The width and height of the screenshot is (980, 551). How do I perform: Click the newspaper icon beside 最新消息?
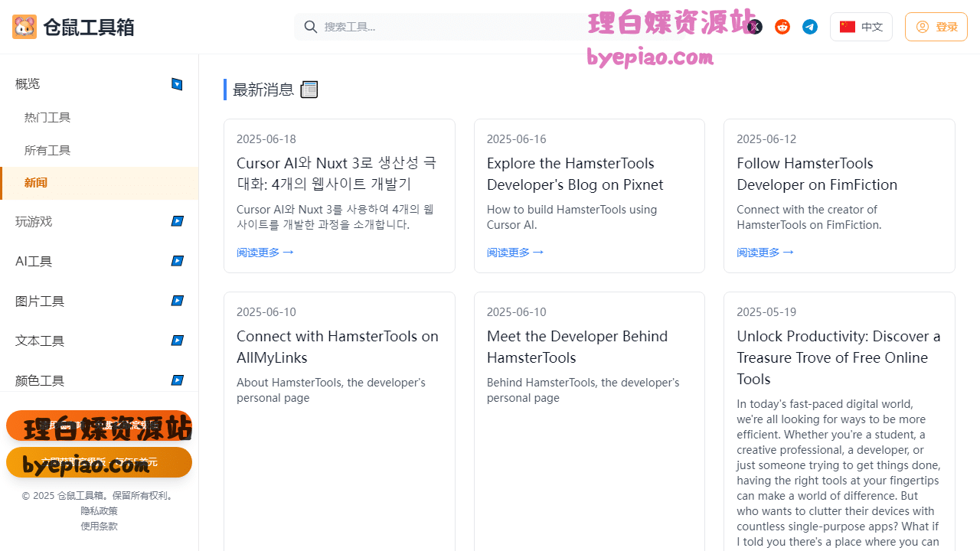[309, 90]
